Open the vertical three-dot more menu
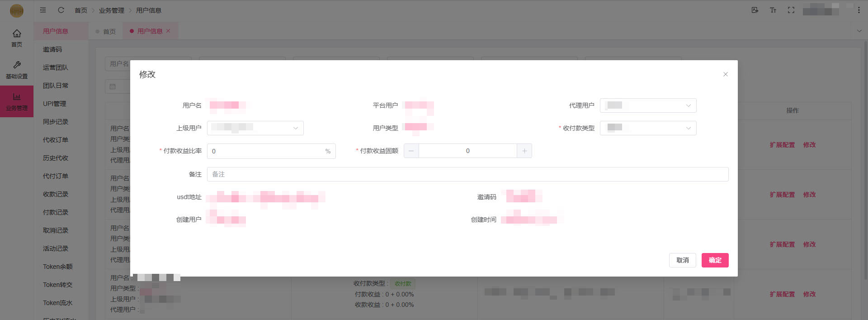Viewport: 868px width, 320px height. click(x=859, y=10)
